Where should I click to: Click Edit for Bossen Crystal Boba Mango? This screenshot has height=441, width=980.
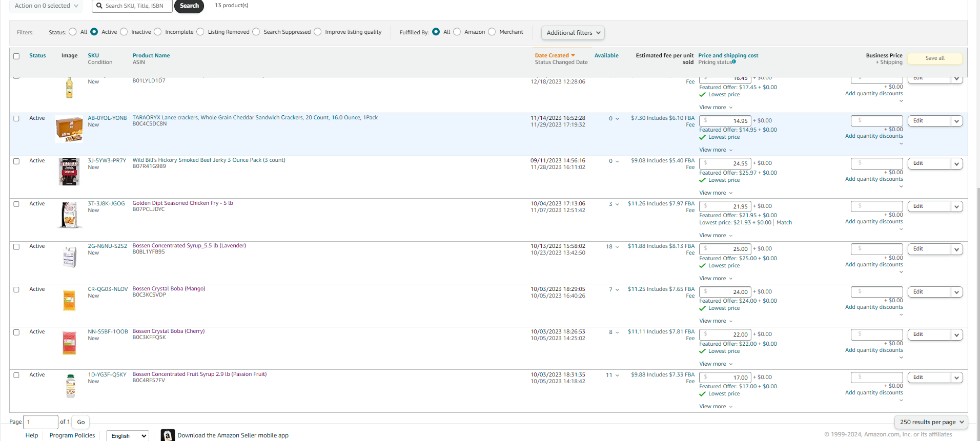point(929,292)
